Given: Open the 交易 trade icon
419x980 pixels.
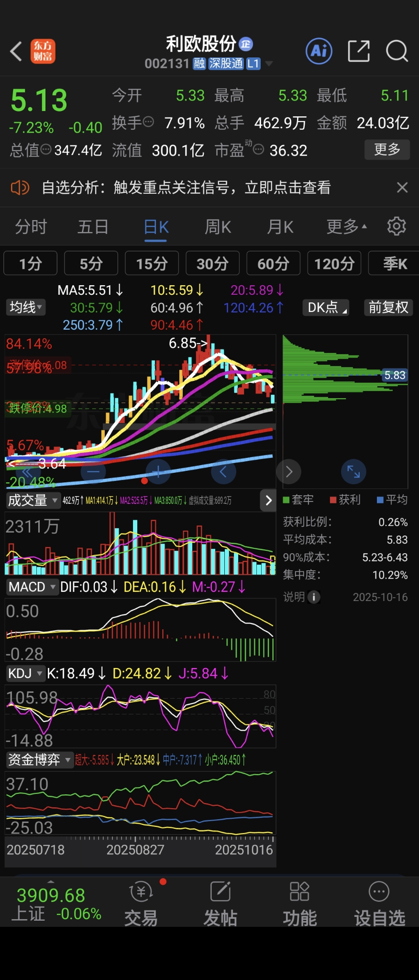Looking at the screenshot, I should click(141, 892).
